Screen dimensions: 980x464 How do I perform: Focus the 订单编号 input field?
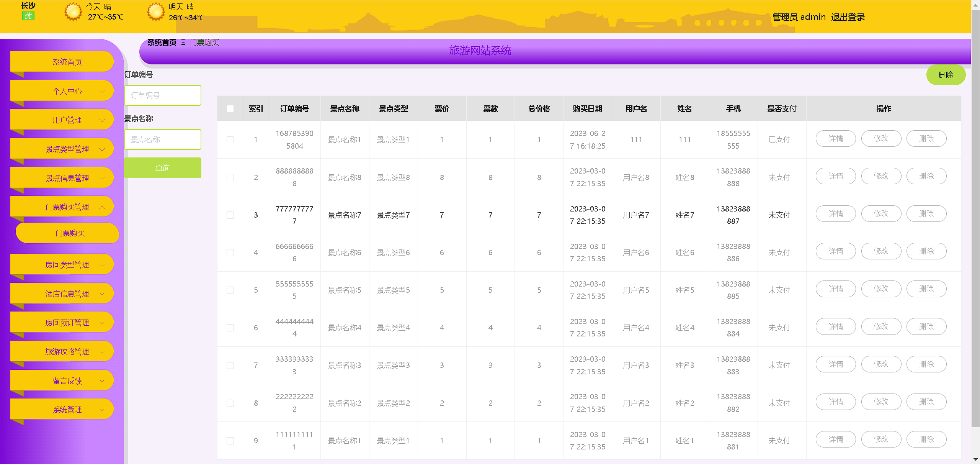[x=163, y=95]
